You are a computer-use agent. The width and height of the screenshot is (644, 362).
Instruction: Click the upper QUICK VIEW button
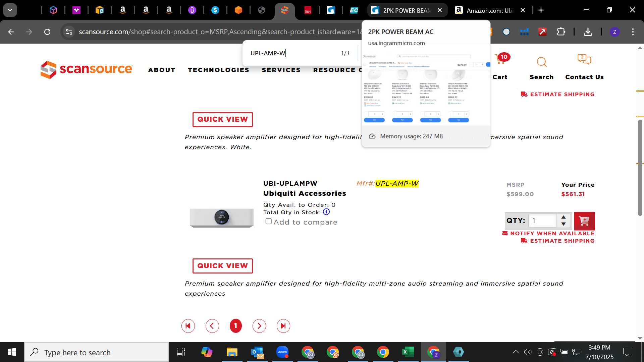(x=222, y=120)
